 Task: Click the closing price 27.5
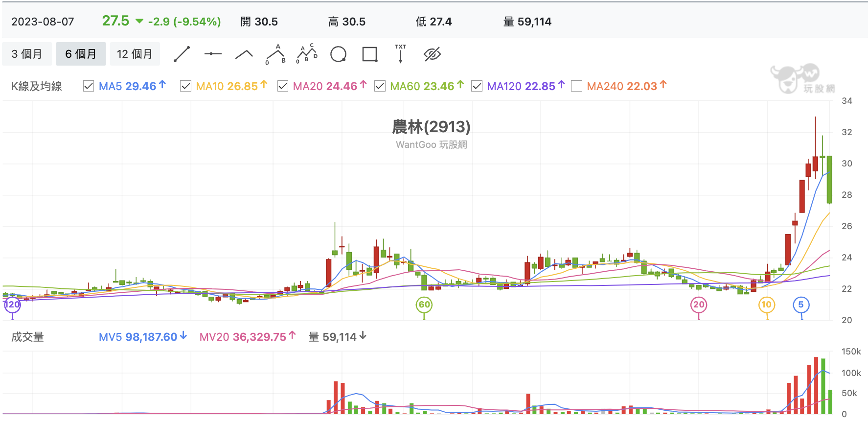[x=115, y=21]
